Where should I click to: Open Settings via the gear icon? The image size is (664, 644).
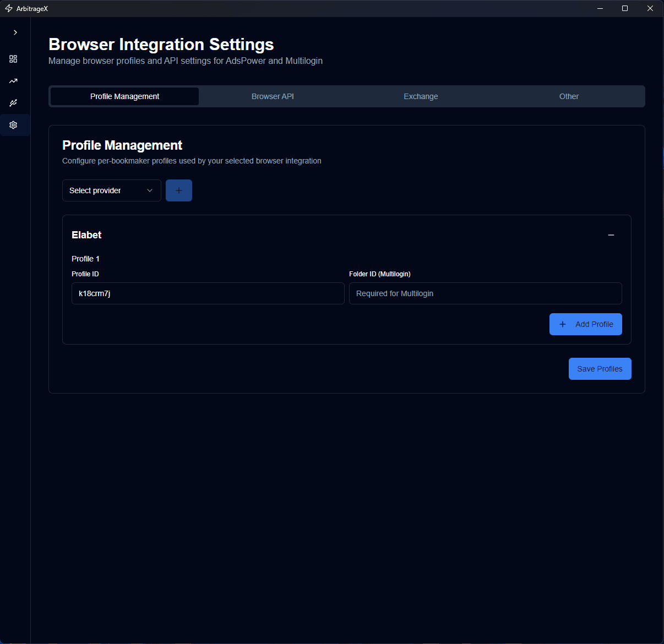13,125
